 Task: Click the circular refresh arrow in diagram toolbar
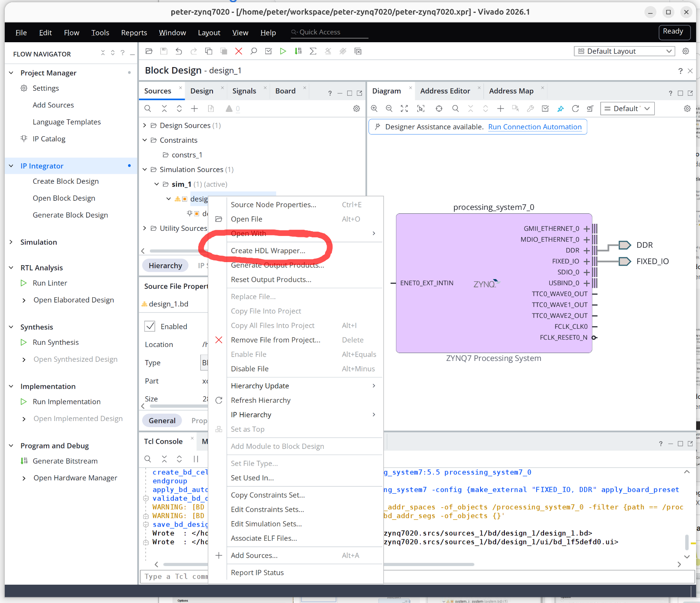pyautogui.click(x=575, y=109)
